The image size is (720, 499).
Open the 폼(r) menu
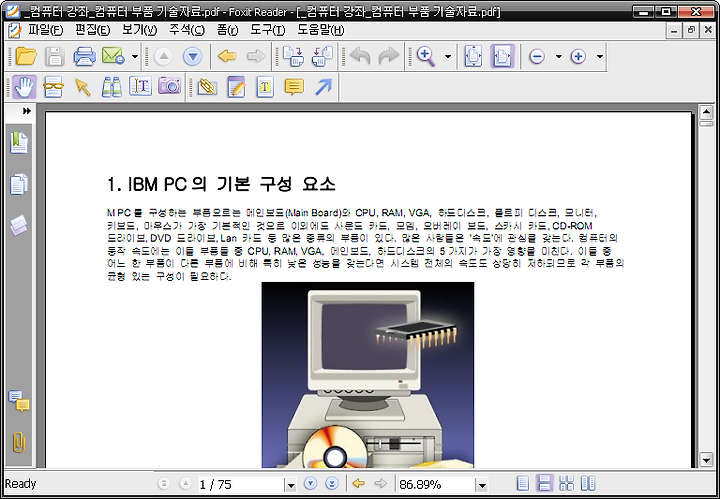pyautogui.click(x=227, y=30)
